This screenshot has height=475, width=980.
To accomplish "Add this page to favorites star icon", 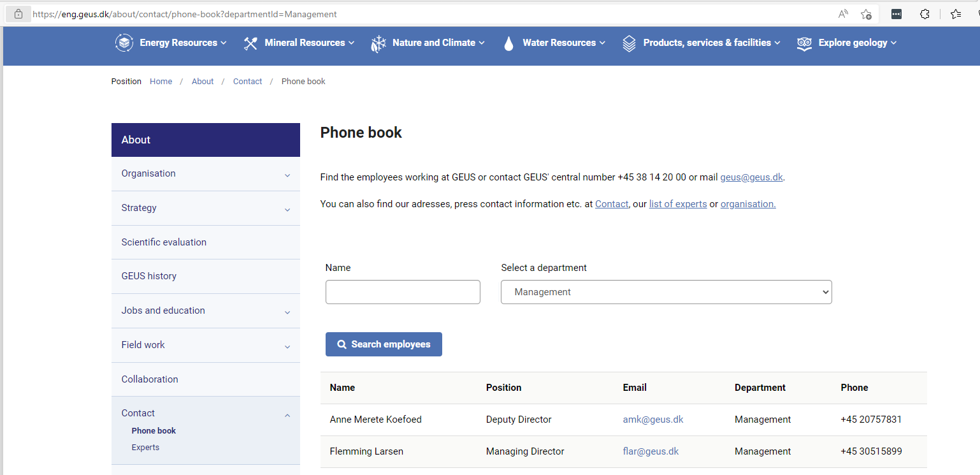I will [x=866, y=14].
